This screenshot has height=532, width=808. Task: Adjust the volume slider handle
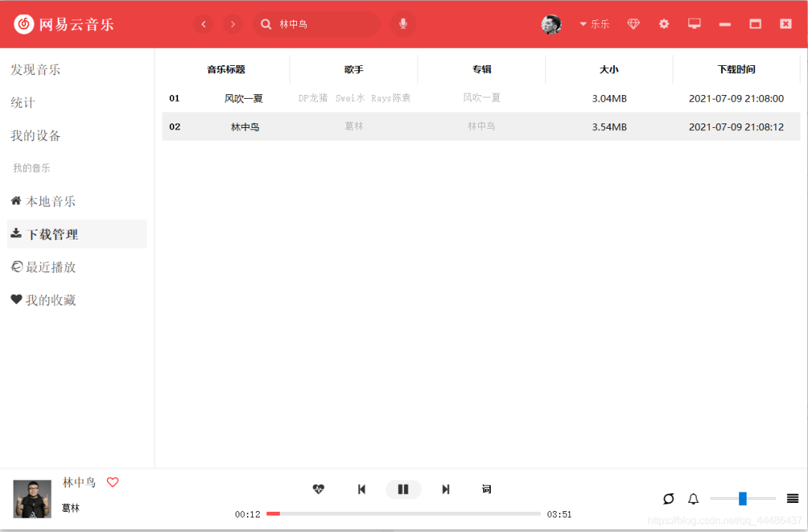(x=743, y=498)
